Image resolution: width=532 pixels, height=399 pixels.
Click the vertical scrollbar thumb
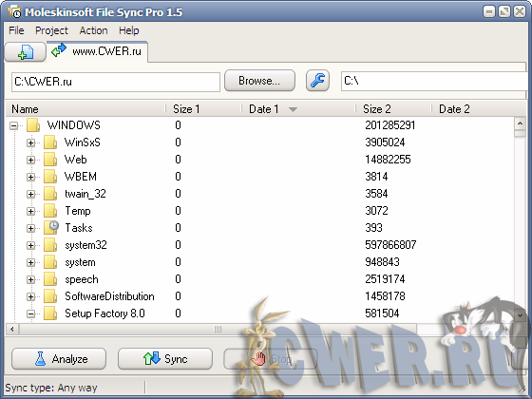tap(520, 133)
